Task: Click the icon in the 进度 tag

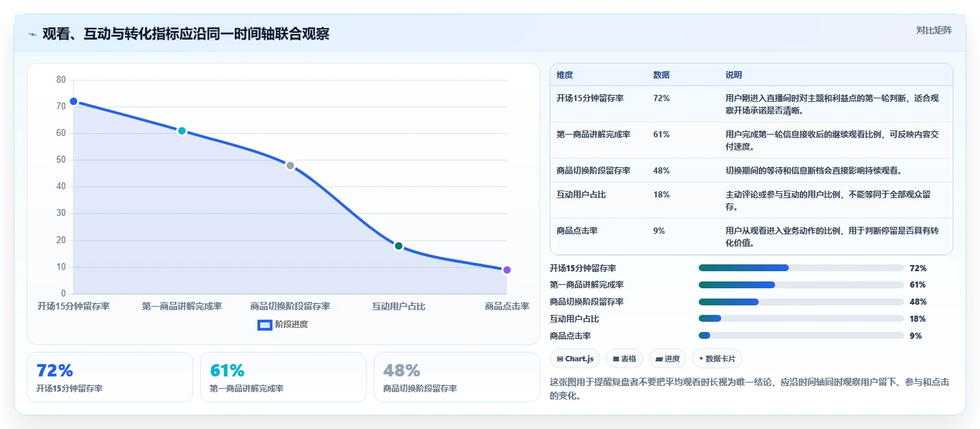Action: [659, 359]
